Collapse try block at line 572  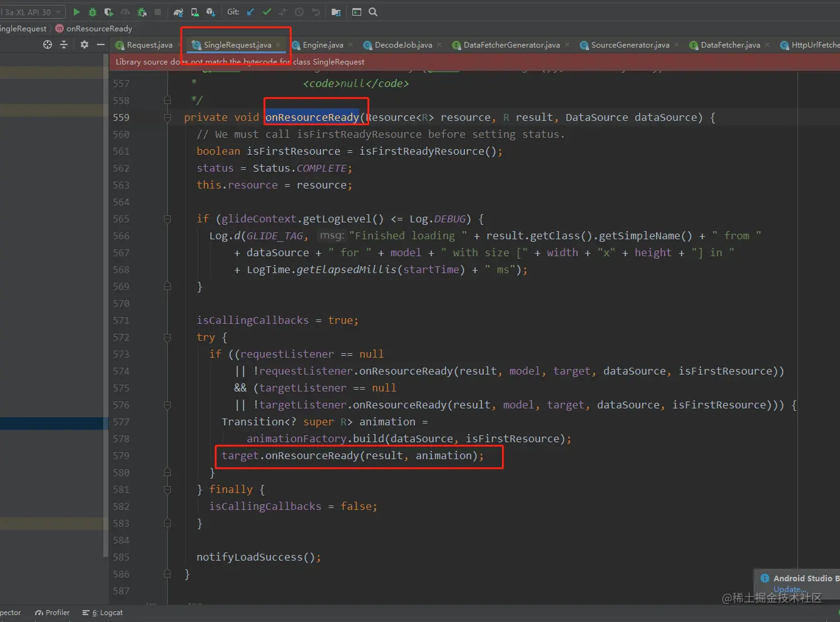[x=167, y=337]
